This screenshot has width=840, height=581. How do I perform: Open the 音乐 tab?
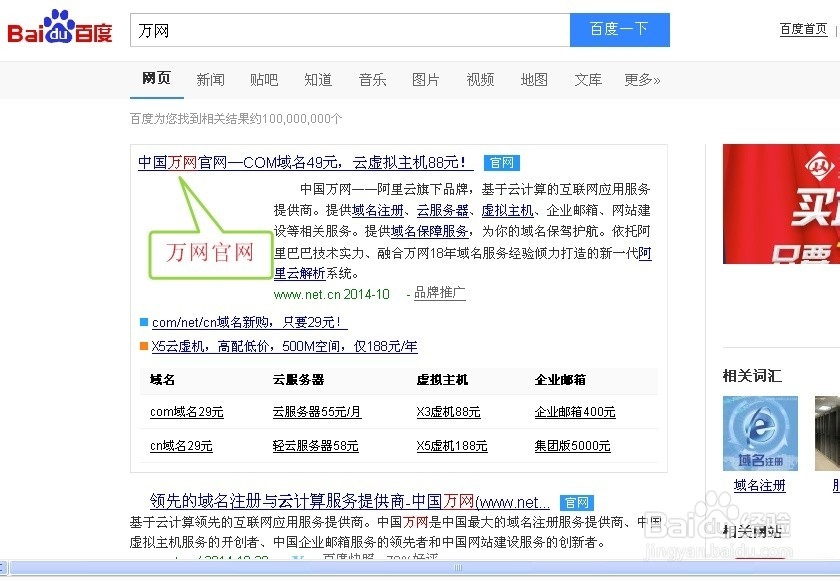(372, 80)
